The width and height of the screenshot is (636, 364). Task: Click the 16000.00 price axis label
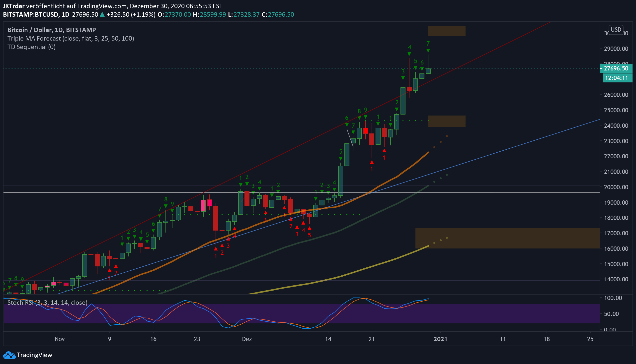616,249
